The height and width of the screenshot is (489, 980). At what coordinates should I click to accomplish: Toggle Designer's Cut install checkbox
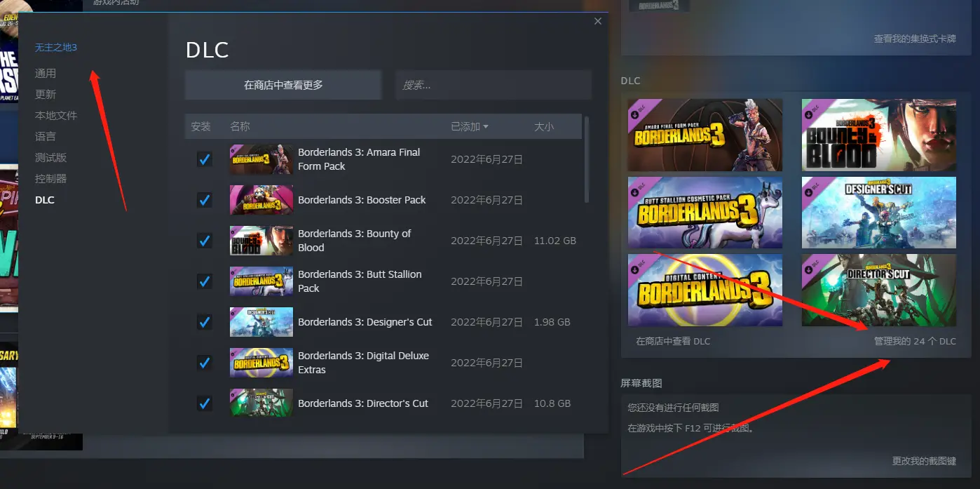(204, 322)
